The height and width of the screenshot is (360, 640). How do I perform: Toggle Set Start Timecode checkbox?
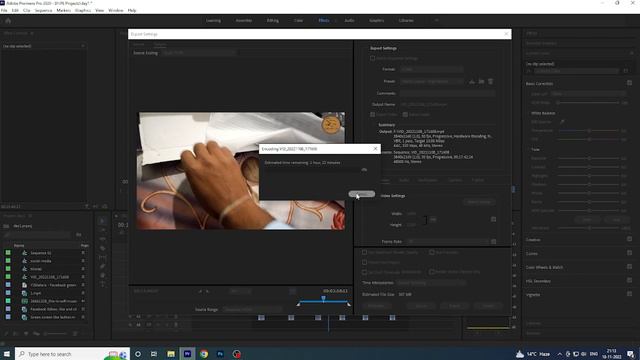[364, 272]
